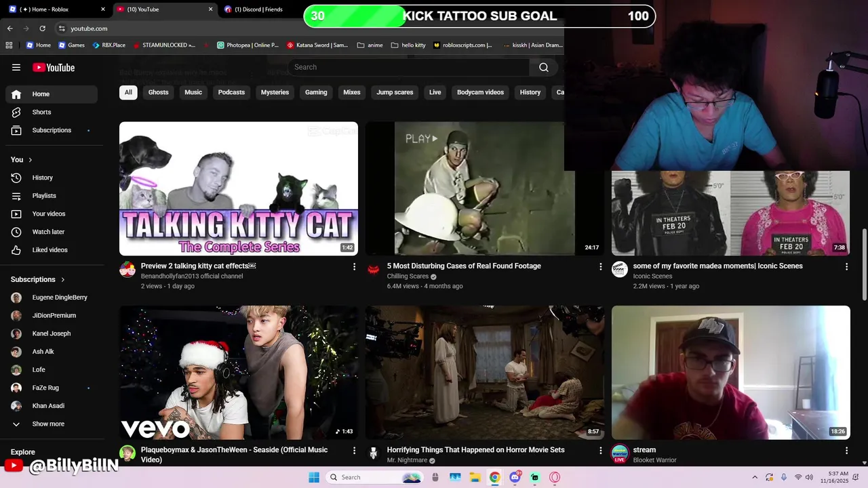Image resolution: width=868 pixels, height=488 pixels.
Task: Click Benandhollyfan2013 official channel name
Action: click(x=192, y=277)
